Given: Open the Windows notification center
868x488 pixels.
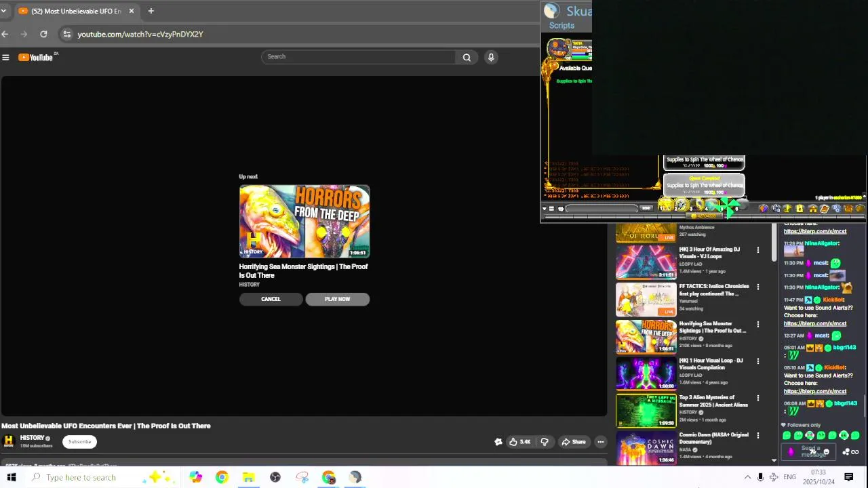Looking at the screenshot, I should [x=848, y=477].
